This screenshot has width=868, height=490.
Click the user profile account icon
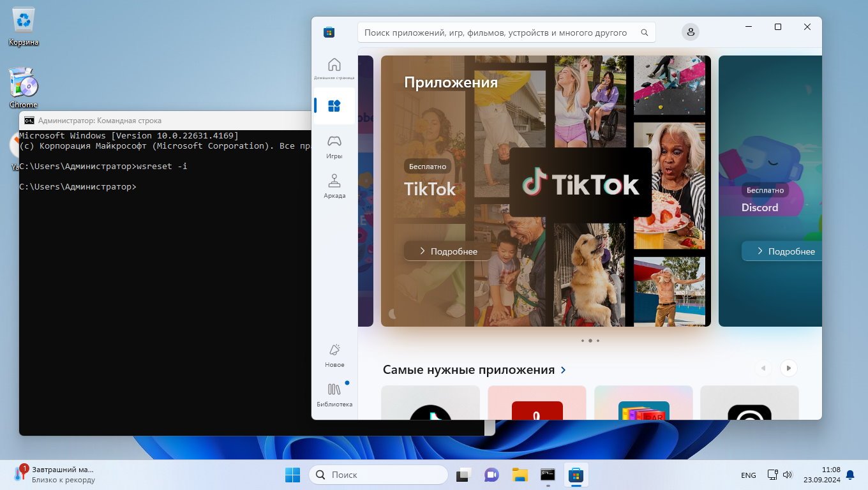(x=690, y=32)
